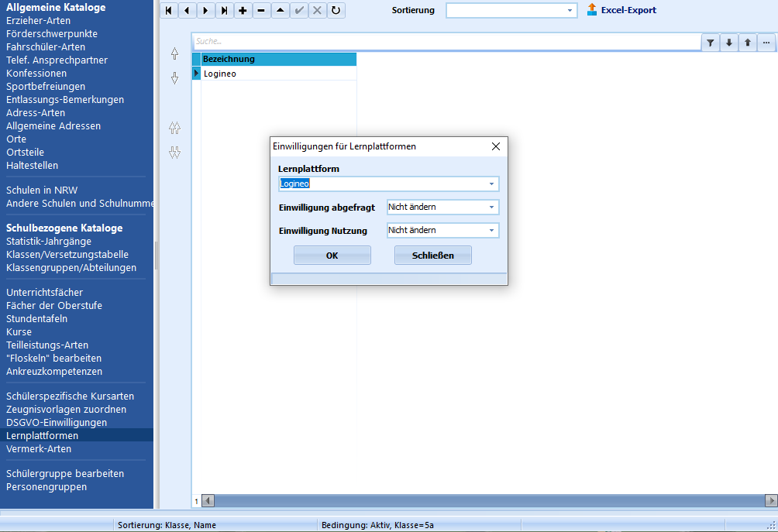Open "Floskeln" bearbeiten
This screenshot has height=532, width=778.
tap(53, 358)
